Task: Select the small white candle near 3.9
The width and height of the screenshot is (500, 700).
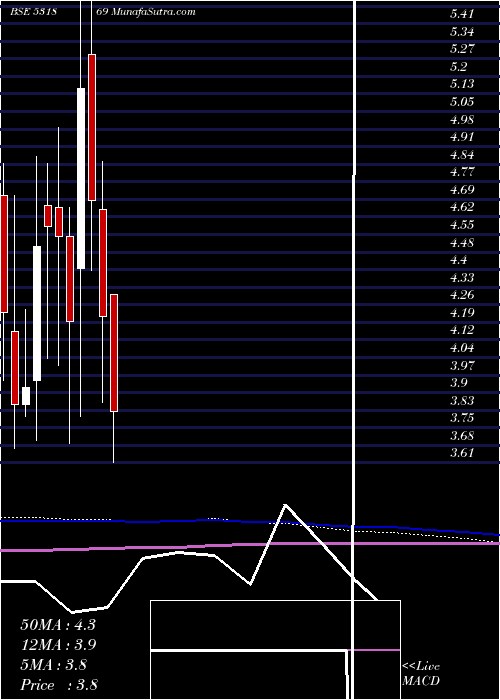Action: (x=26, y=396)
